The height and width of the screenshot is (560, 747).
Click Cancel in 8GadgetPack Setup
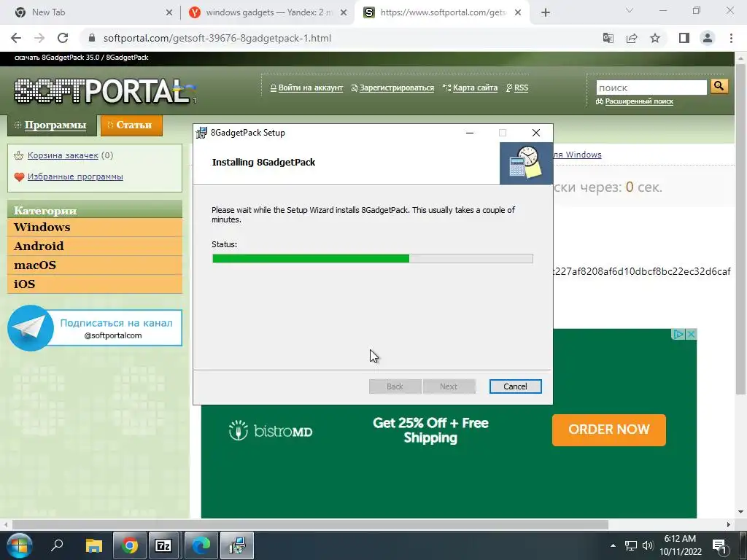click(516, 386)
